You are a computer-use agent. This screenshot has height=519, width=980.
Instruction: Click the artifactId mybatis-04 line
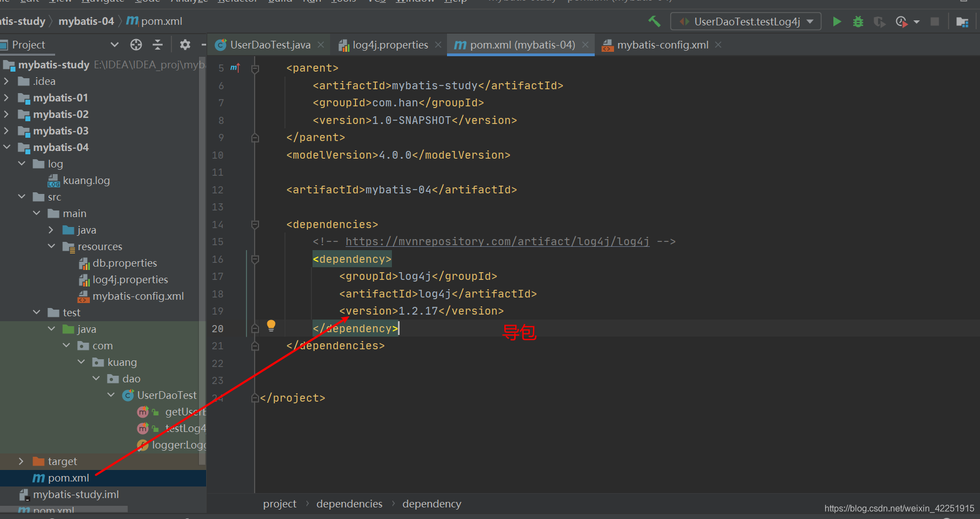402,190
